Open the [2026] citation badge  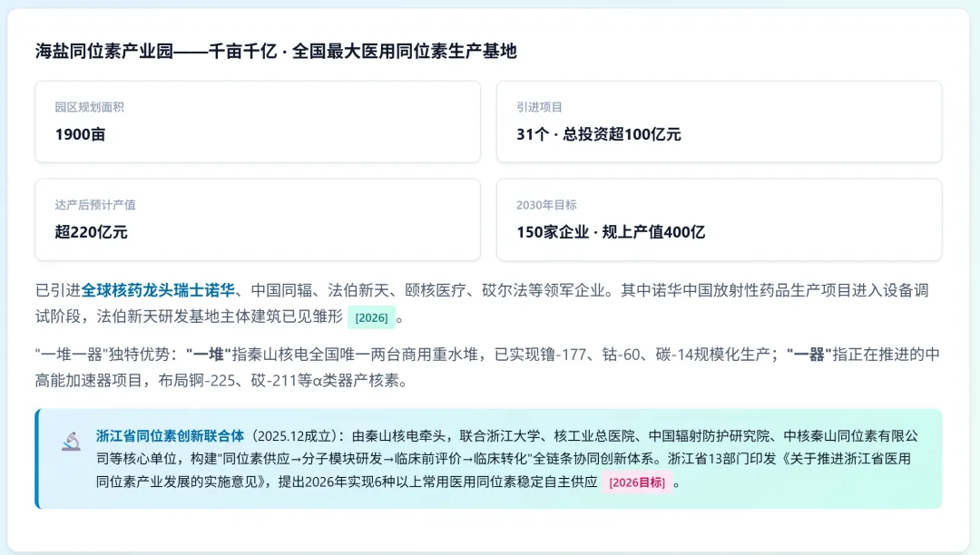tap(371, 317)
